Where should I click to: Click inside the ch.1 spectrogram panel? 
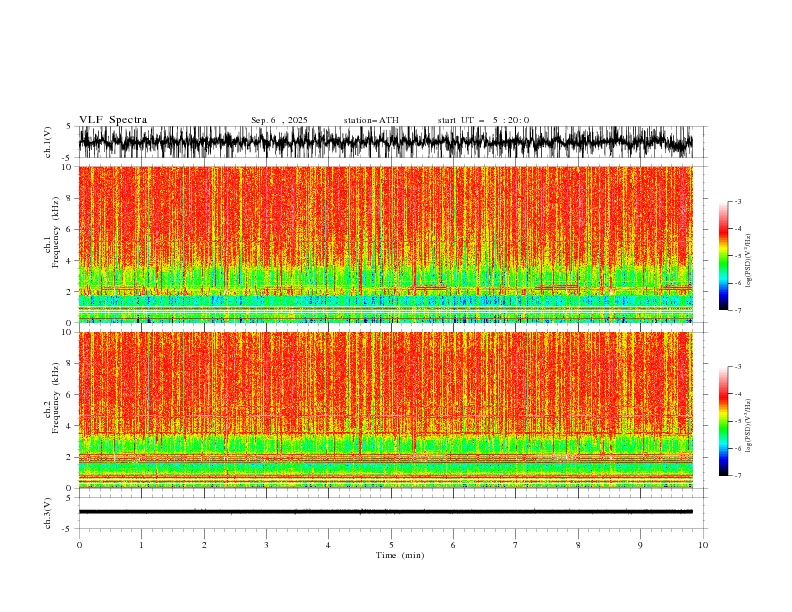coord(385,244)
